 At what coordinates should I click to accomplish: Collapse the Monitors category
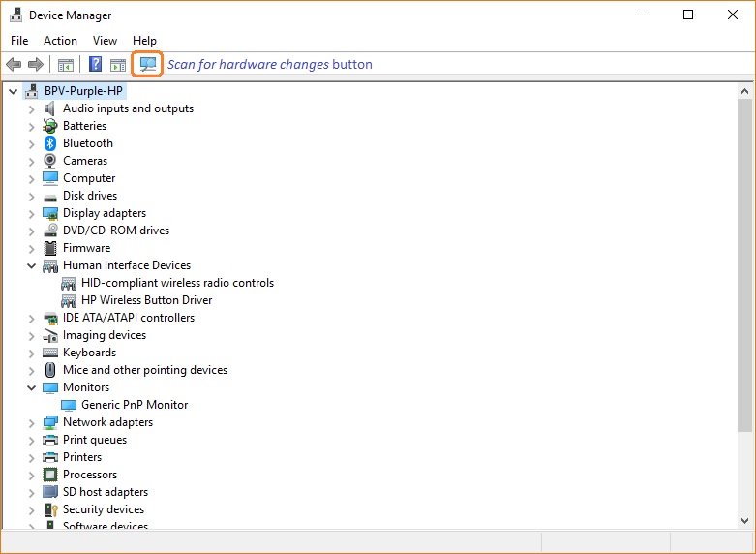[x=31, y=387]
